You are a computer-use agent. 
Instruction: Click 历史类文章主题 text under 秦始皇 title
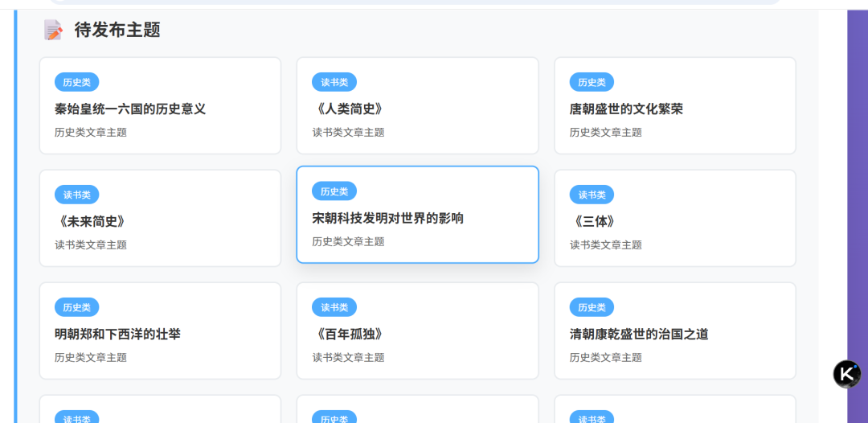pos(91,133)
